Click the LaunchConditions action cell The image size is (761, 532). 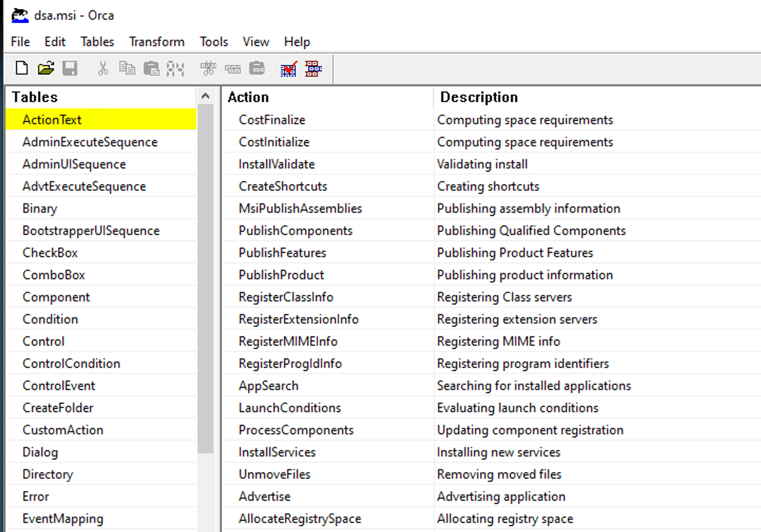tap(327, 408)
